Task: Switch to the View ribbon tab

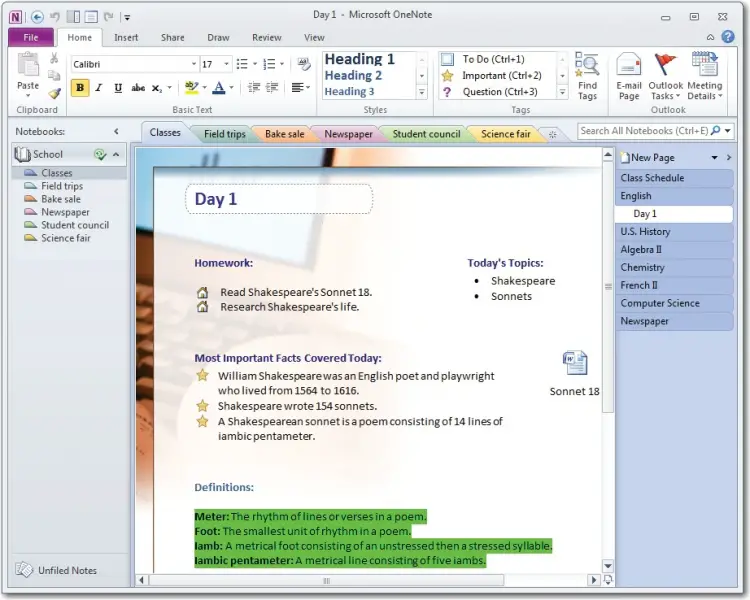Action: click(314, 37)
